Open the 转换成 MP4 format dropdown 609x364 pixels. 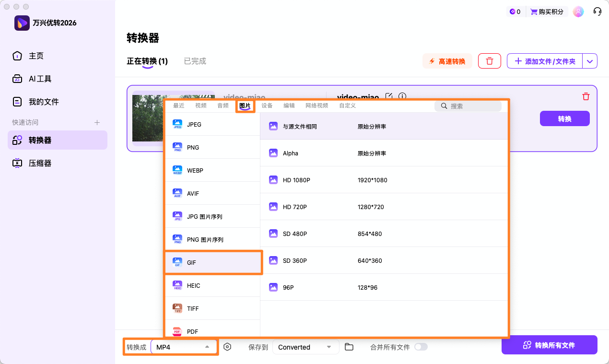tap(184, 347)
